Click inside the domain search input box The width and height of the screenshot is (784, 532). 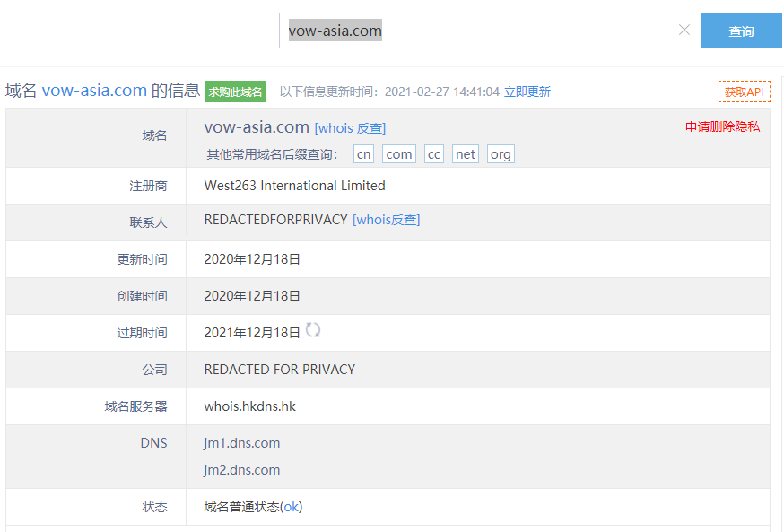tap(484, 31)
